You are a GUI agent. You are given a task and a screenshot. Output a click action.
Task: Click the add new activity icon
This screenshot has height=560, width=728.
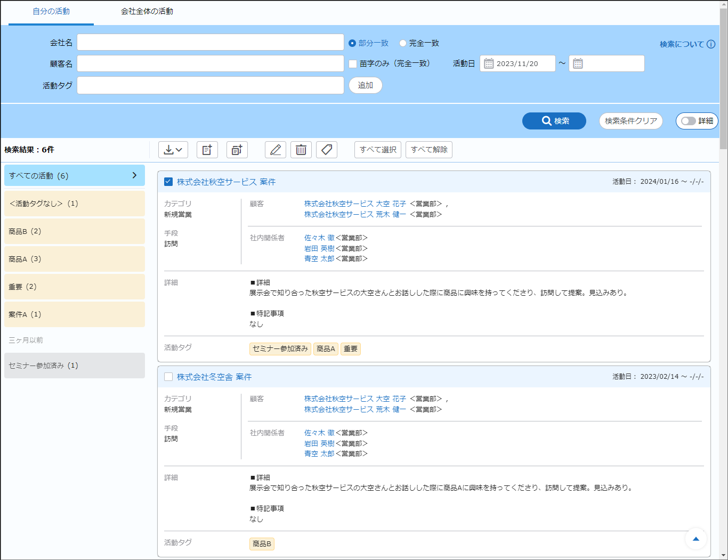coord(207,150)
